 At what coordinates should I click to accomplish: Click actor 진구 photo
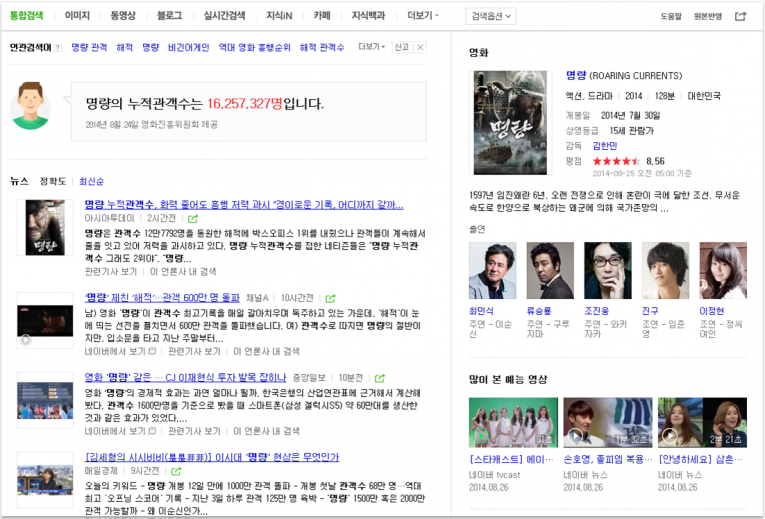665,271
